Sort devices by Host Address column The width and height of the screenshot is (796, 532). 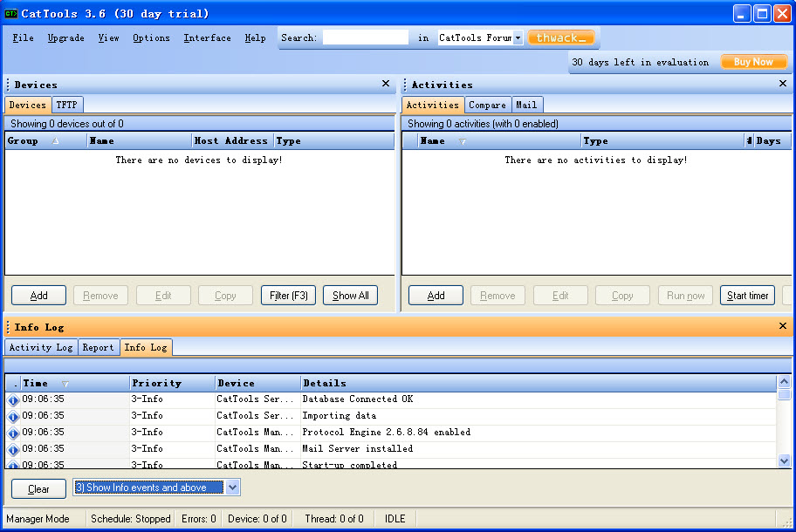[233, 141]
